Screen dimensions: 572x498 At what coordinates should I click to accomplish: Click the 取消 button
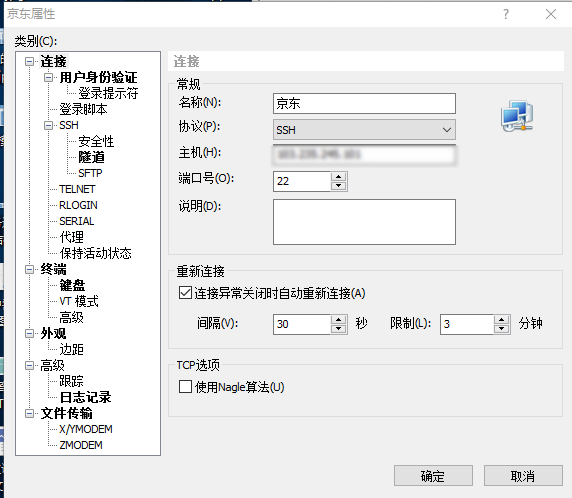point(523,475)
